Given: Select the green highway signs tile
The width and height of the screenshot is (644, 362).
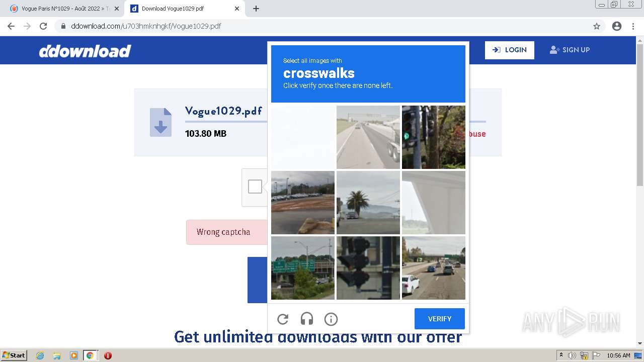Looking at the screenshot, I should coord(303,268).
